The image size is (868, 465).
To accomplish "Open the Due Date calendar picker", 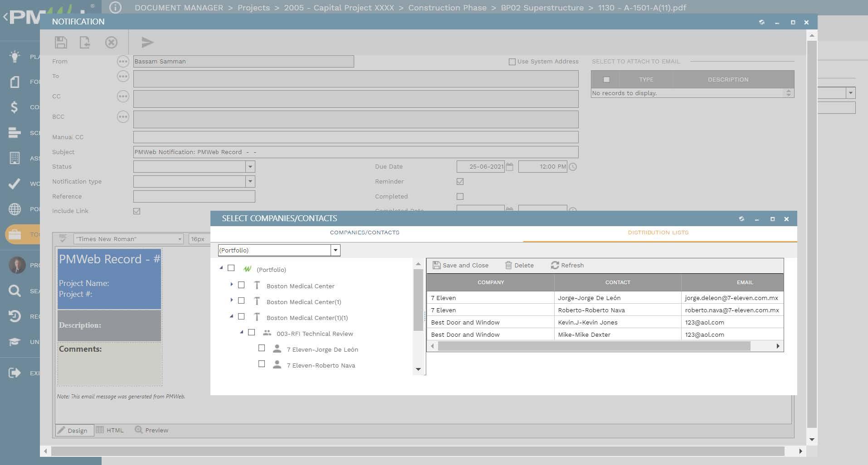I will 509,167.
